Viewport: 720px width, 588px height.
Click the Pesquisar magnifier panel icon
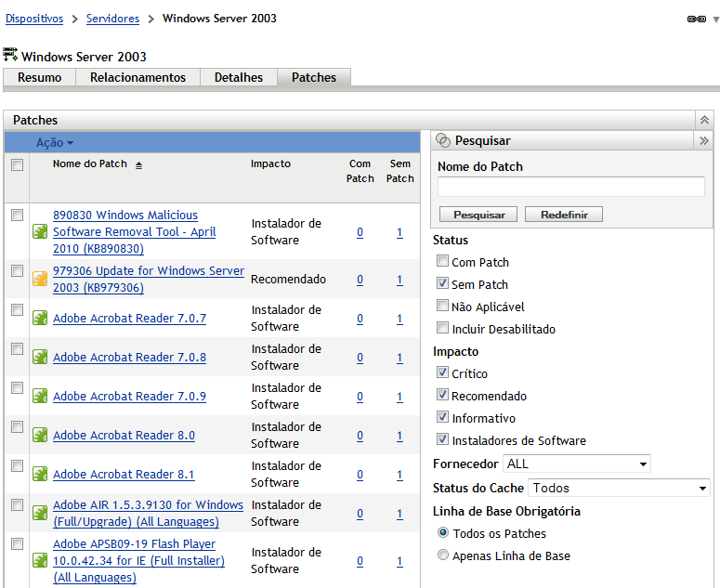pos(442,140)
